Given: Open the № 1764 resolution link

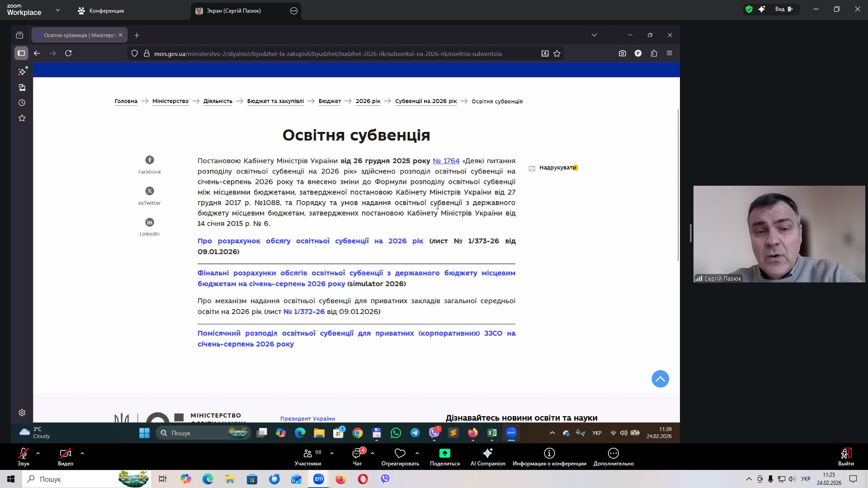Looking at the screenshot, I should 446,161.
